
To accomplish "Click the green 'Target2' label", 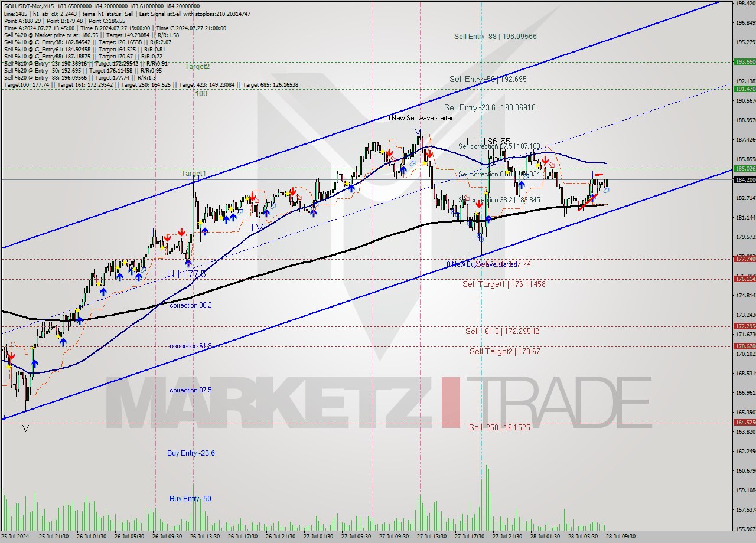I will click(197, 67).
